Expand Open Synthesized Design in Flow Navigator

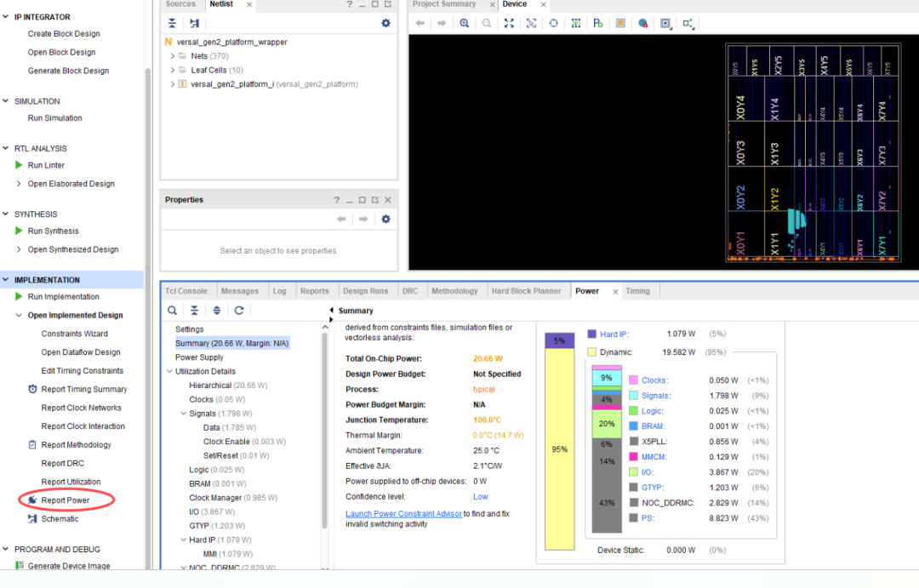pyautogui.click(x=19, y=249)
